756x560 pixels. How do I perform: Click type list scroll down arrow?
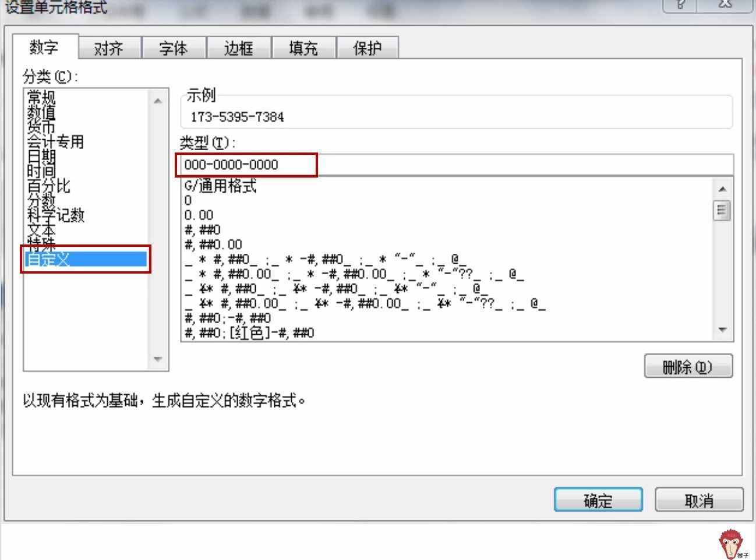click(722, 329)
